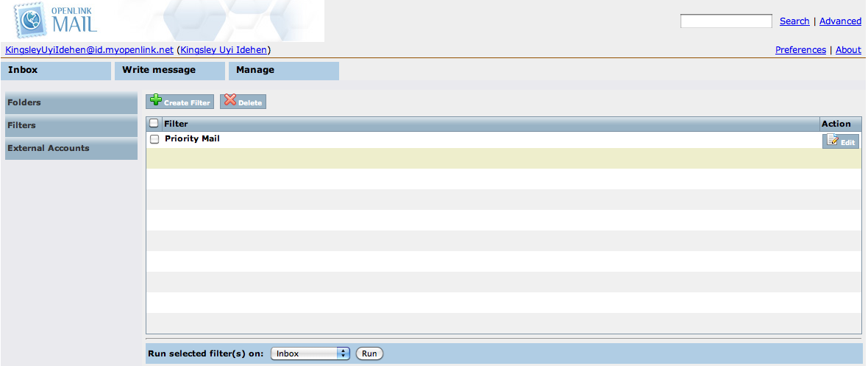Viewport: 868px width, 366px height.
Task: Open the About link
Action: [848, 50]
